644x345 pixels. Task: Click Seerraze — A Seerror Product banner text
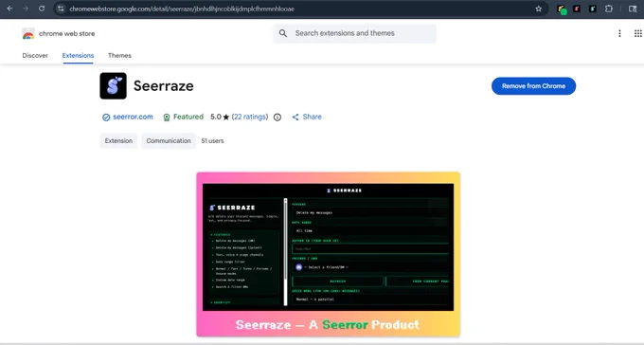tap(328, 324)
